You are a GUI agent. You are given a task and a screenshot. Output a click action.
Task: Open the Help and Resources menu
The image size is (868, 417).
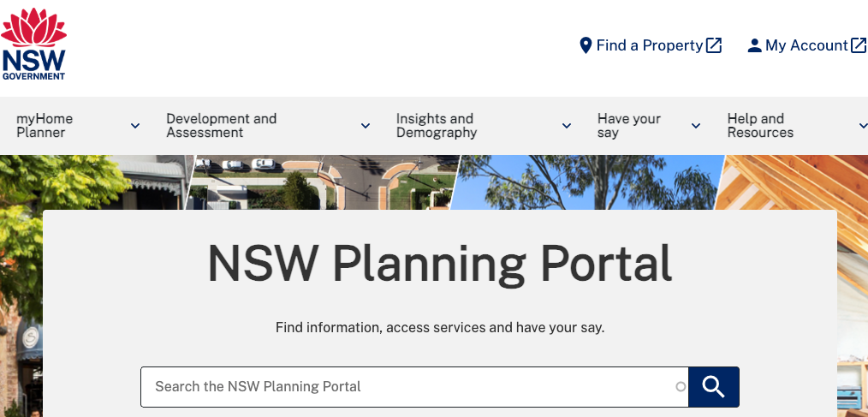pos(759,126)
